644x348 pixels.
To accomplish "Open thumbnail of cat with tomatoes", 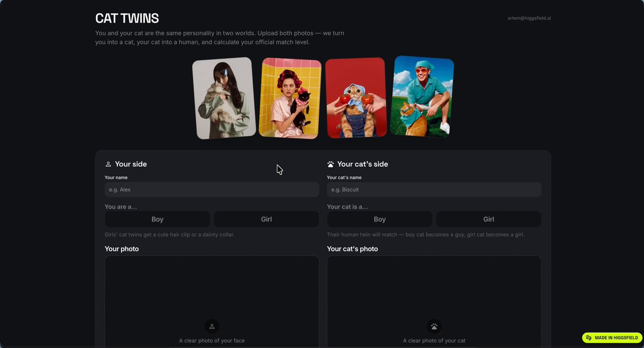I will pos(356,98).
